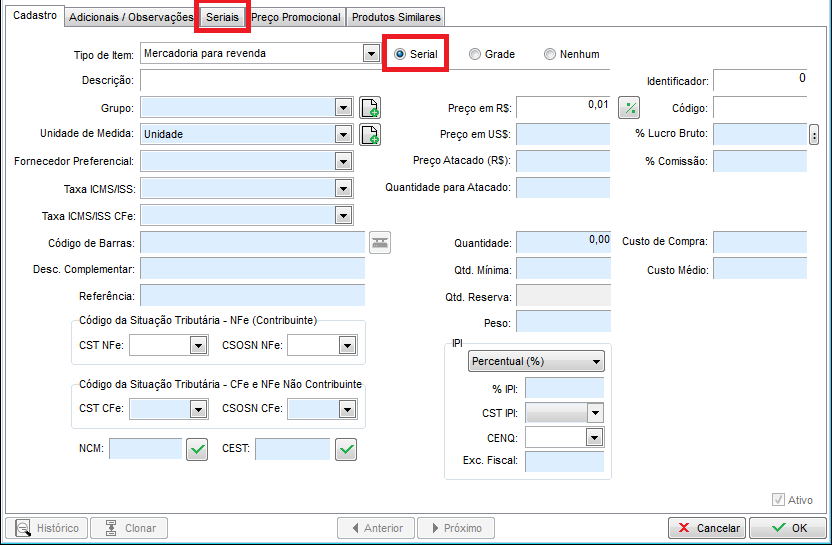Expand the Tipo de Item dropdown
The image size is (832, 545).
pos(371,54)
